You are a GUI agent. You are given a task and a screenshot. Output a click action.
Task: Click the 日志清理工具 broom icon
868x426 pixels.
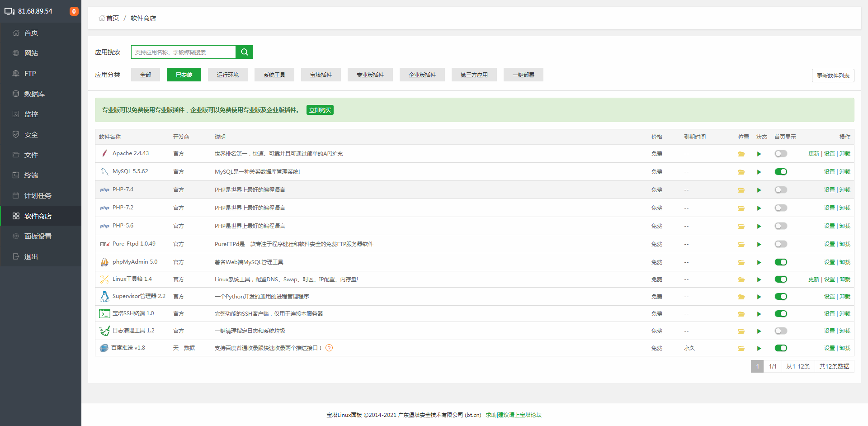pyautogui.click(x=104, y=331)
